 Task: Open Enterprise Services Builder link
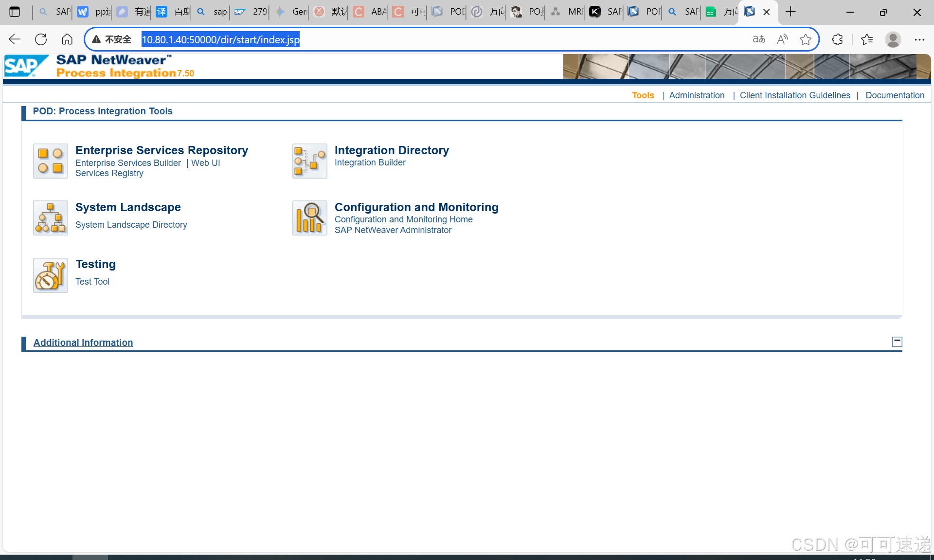[x=128, y=163]
